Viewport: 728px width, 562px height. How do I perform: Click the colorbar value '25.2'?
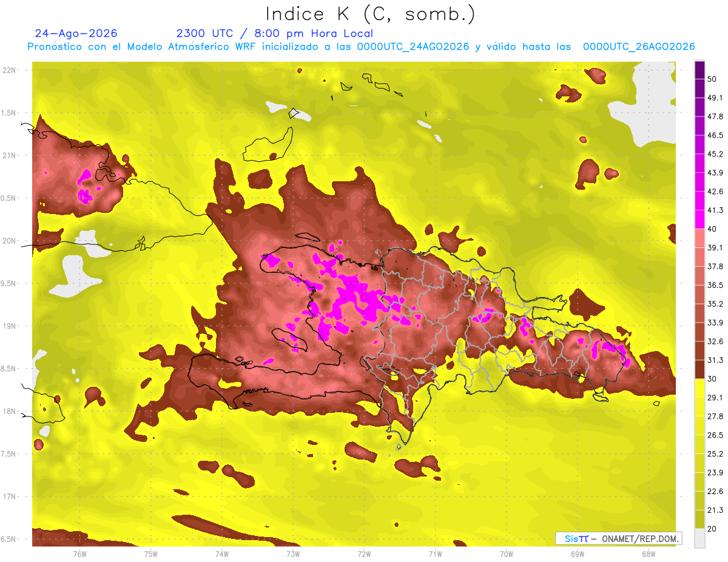(x=716, y=454)
